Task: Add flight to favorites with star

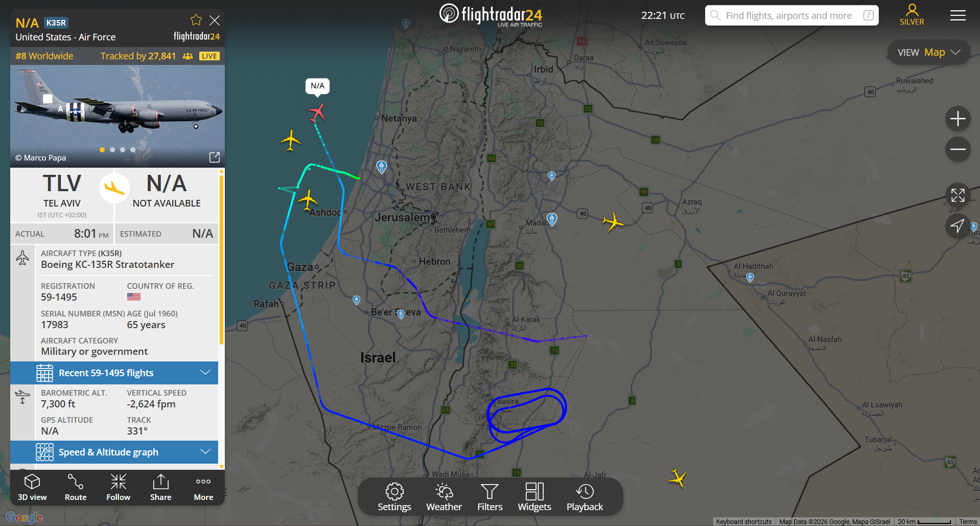Action: [x=196, y=20]
